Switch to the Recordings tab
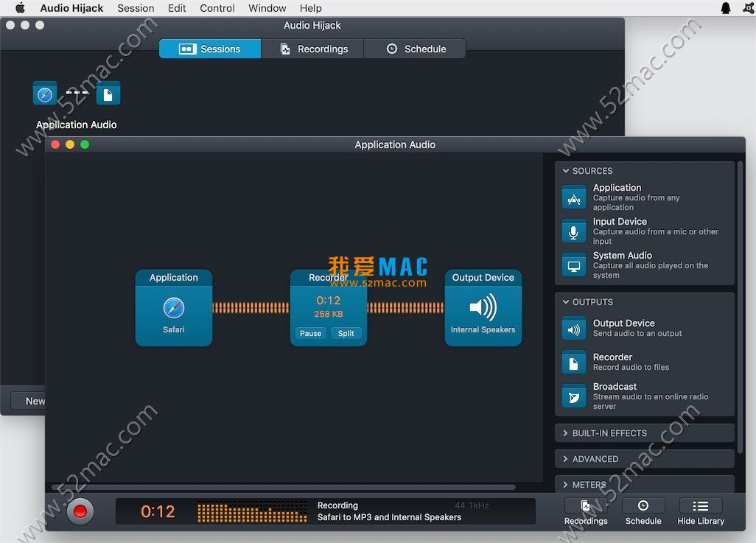 (312, 49)
